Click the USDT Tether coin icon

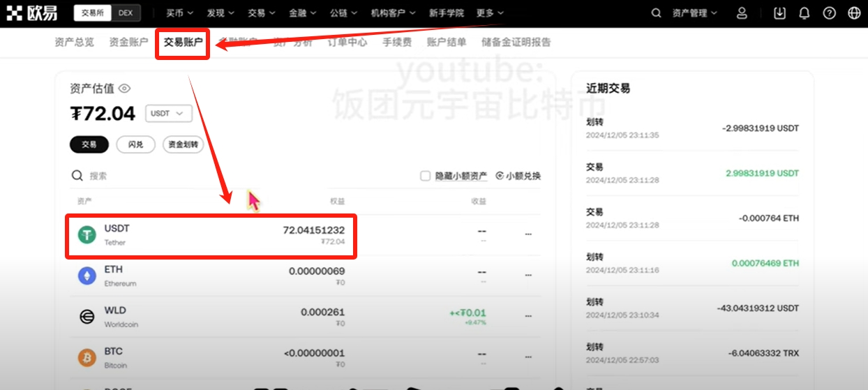pos(87,235)
